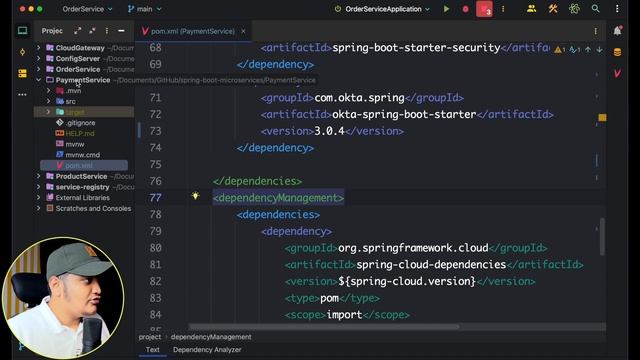Image resolution: width=640 pixels, height=360 pixels.
Task: Click the editor horizontal scrollbar
Action: tap(324, 327)
